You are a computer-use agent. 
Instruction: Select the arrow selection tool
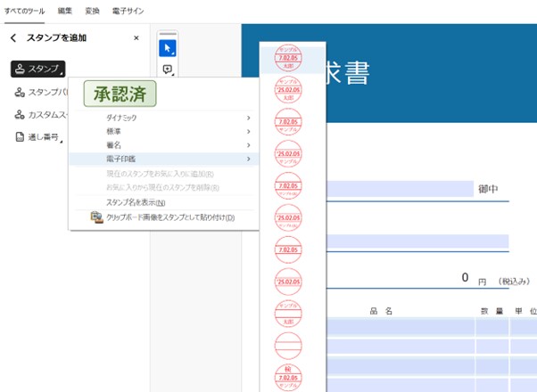click(167, 47)
